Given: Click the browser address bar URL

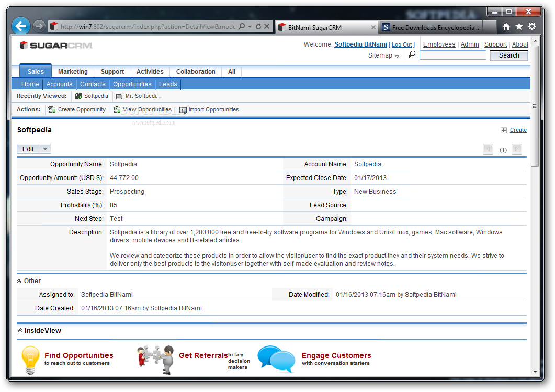Looking at the screenshot, I should [x=148, y=27].
